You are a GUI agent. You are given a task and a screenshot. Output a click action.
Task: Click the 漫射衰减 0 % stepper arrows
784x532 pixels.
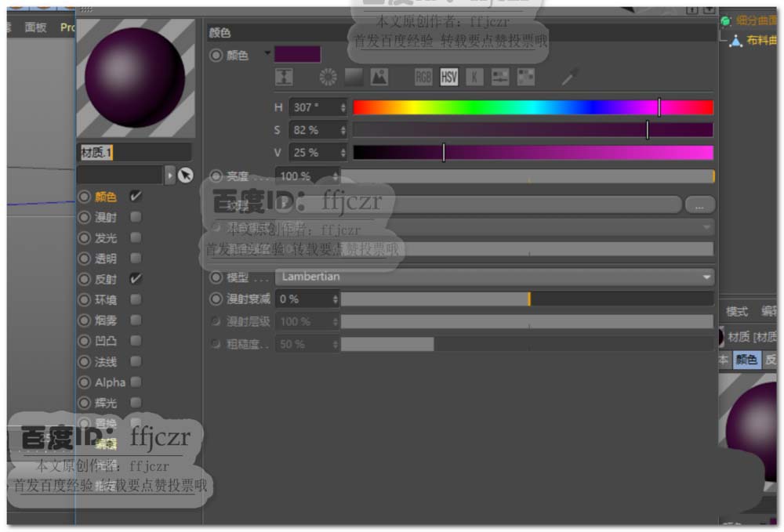[x=336, y=299]
